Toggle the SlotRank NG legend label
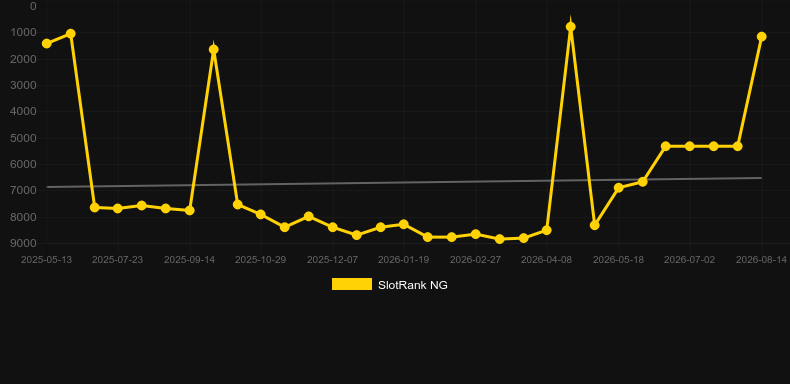This screenshot has height=384, width=790. coord(413,285)
